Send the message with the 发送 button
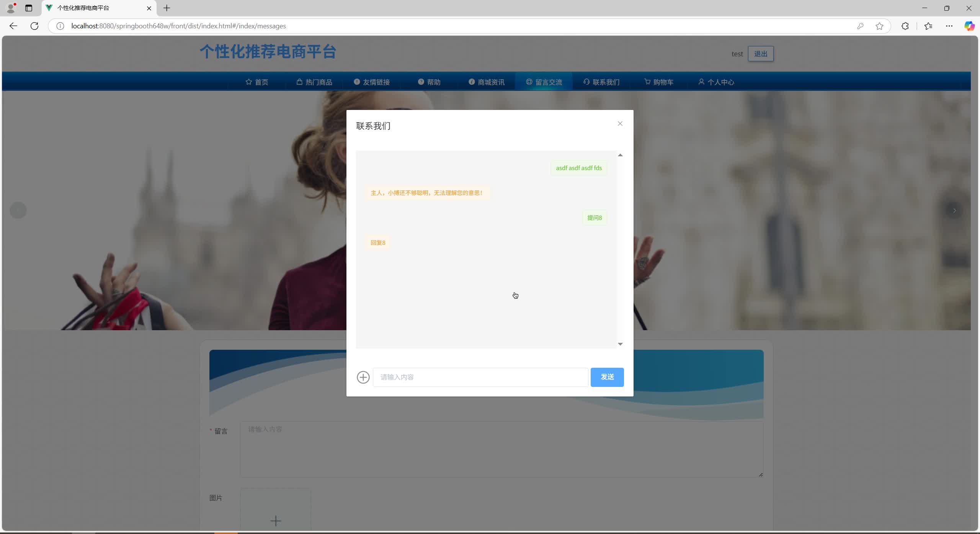 607,377
